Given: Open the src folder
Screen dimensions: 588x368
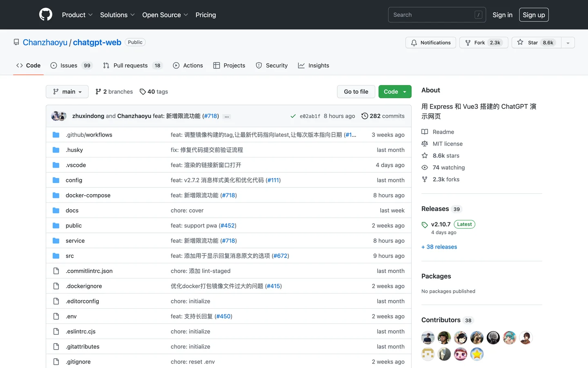Looking at the screenshot, I should [70, 256].
